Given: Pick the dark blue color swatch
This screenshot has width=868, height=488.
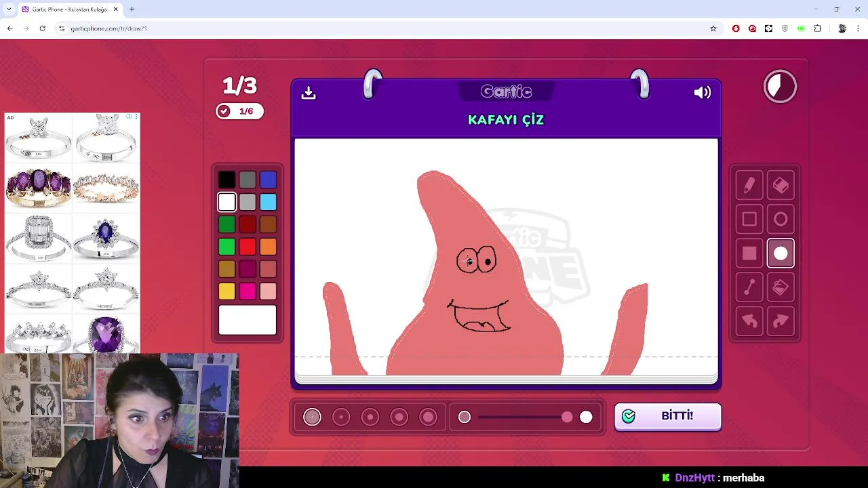Looking at the screenshot, I should [x=268, y=180].
